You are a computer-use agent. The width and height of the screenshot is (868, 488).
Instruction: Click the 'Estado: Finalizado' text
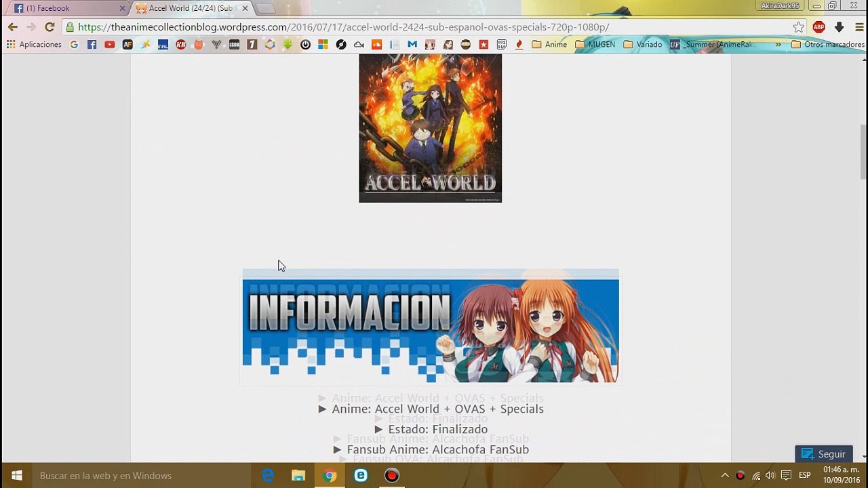pos(437,429)
